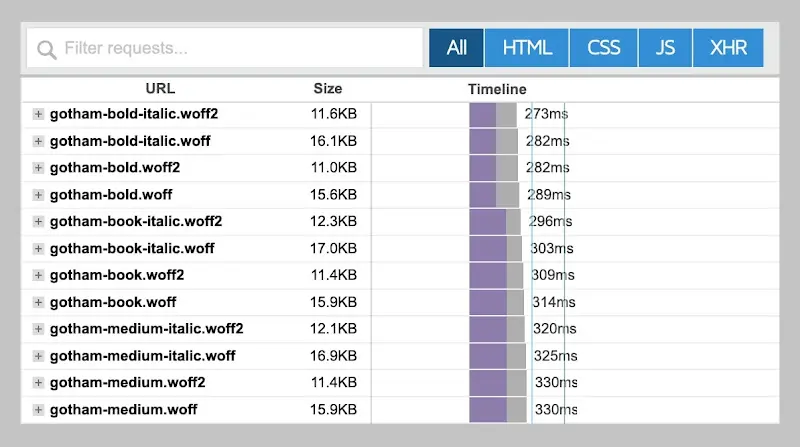This screenshot has height=447, width=800.
Task: Click plus icon beside gotham-book-italic.woff2
Action: (x=38, y=221)
